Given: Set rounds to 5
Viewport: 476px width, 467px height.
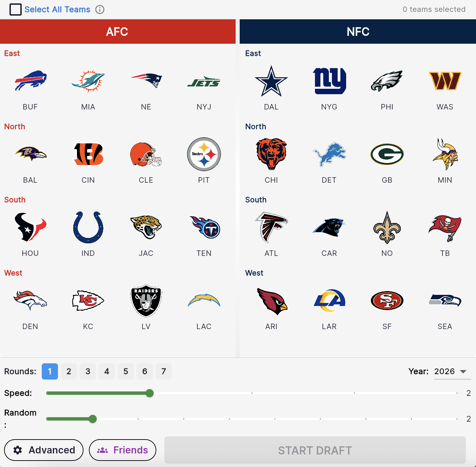Looking at the screenshot, I should (126, 371).
